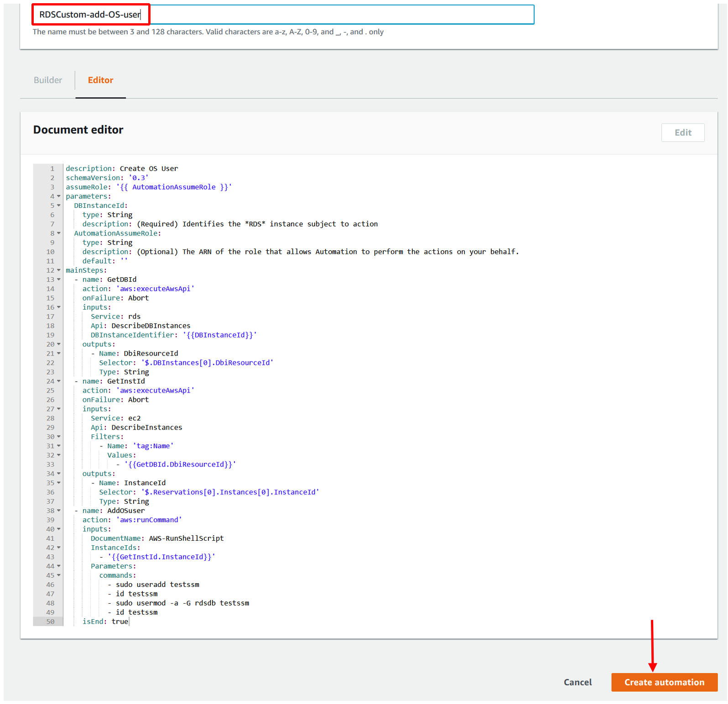Collapse the Parameters fold on line 44

[x=59, y=566]
